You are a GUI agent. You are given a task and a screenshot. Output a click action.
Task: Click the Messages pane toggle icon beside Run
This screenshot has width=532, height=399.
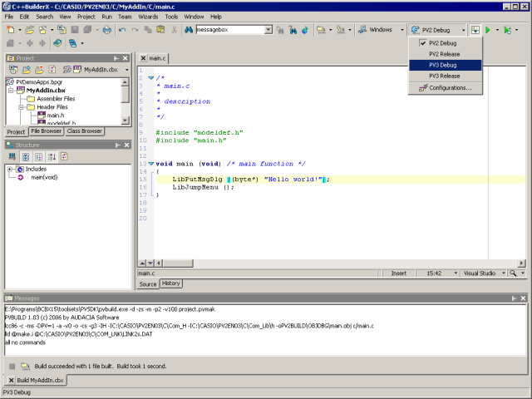tap(475, 30)
